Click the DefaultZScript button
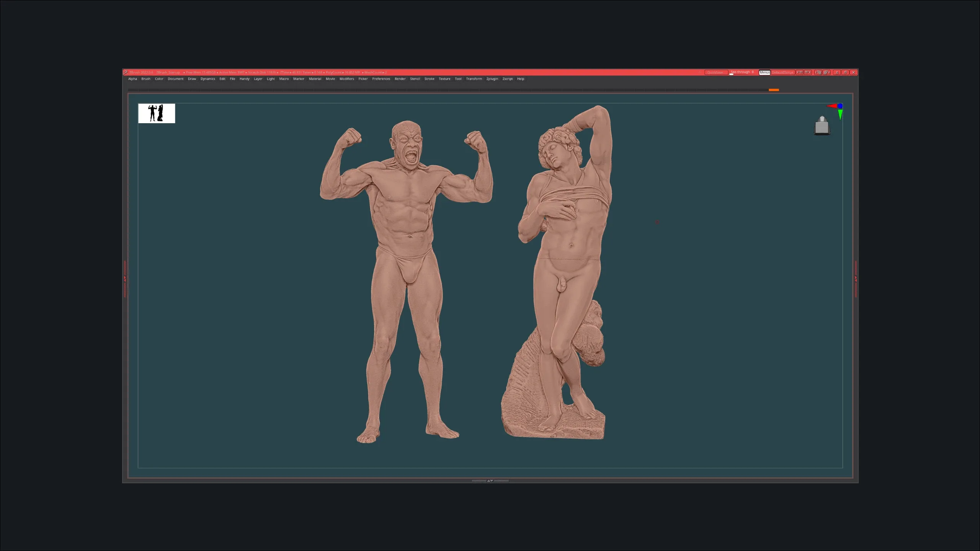Screen dimensions: 980x551 point(783,72)
